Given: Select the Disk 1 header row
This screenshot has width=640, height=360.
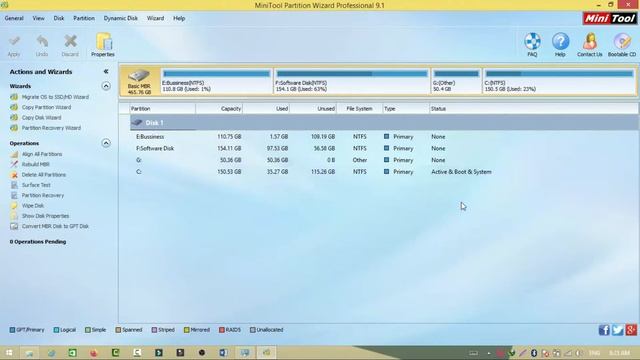Looking at the screenshot, I should tap(384, 122).
